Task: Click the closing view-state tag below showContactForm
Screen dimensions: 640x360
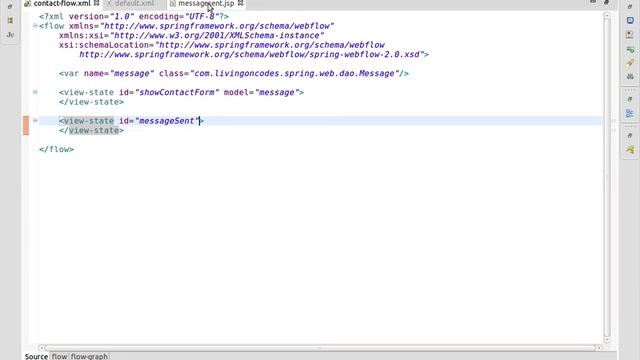Action: pyautogui.click(x=91, y=102)
